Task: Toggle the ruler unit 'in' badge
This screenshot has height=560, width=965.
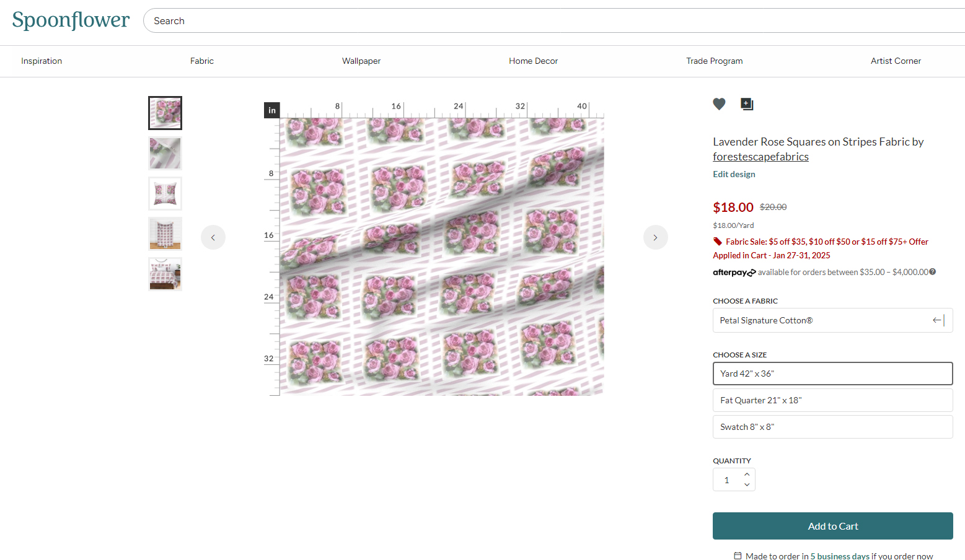Action: [271, 110]
